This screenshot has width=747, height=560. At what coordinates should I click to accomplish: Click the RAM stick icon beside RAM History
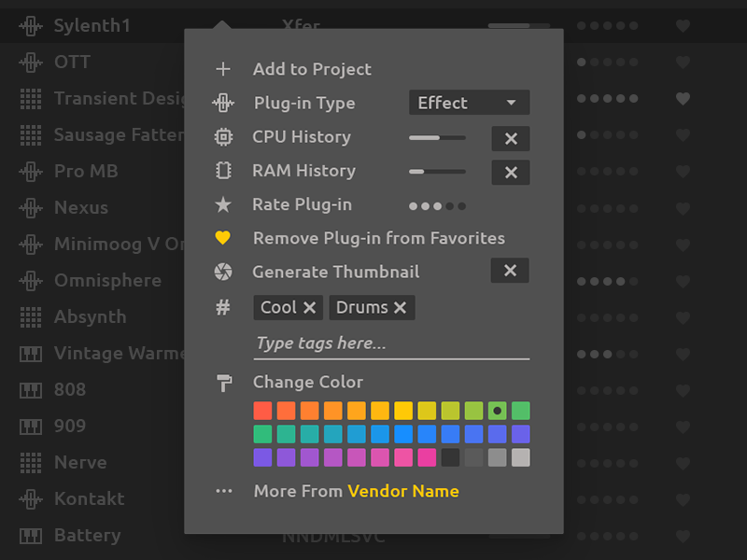224,171
